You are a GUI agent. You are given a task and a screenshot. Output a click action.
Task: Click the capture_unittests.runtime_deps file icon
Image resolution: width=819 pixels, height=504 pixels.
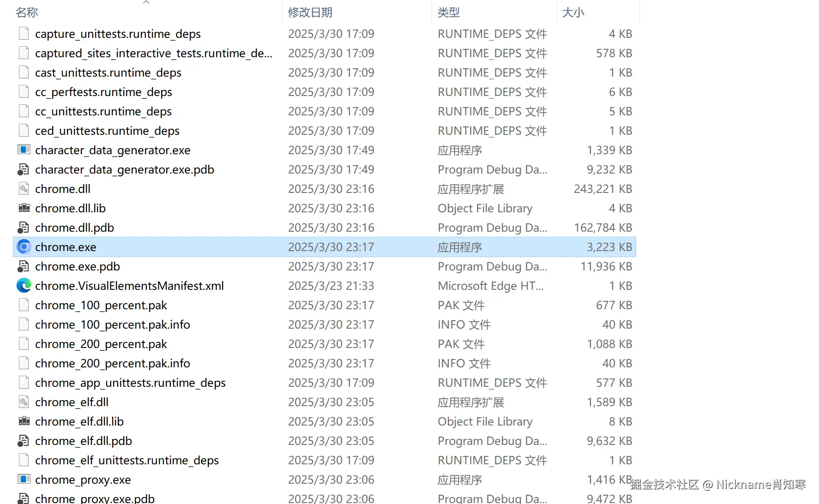click(x=24, y=34)
